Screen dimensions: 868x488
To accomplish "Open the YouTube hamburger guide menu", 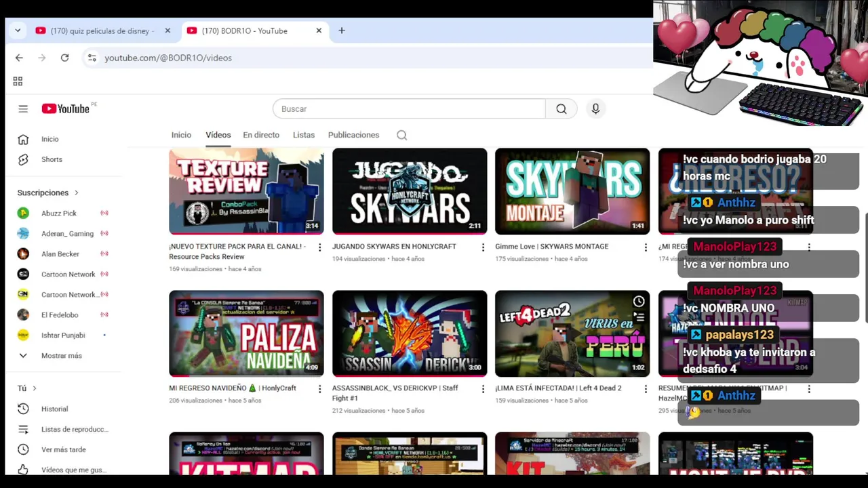I will tap(23, 108).
